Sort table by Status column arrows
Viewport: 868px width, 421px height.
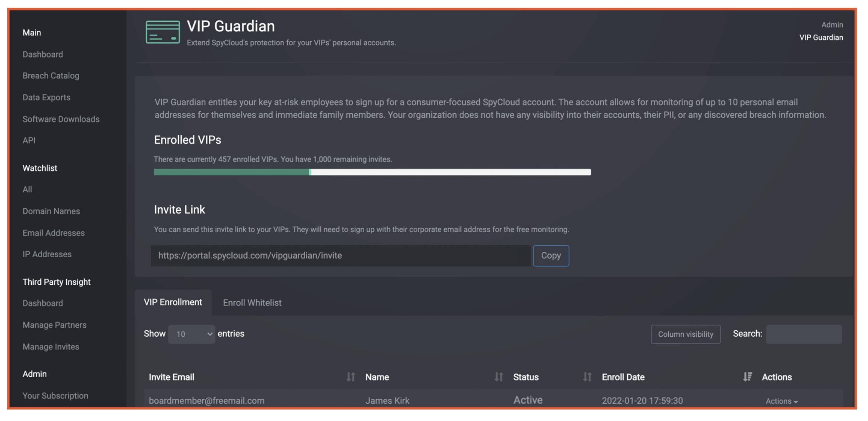coord(587,377)
